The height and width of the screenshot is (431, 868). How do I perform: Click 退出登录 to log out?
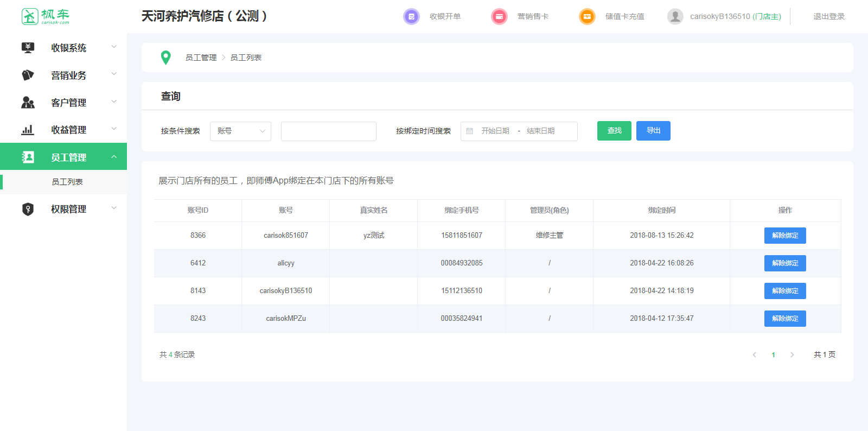828,17
